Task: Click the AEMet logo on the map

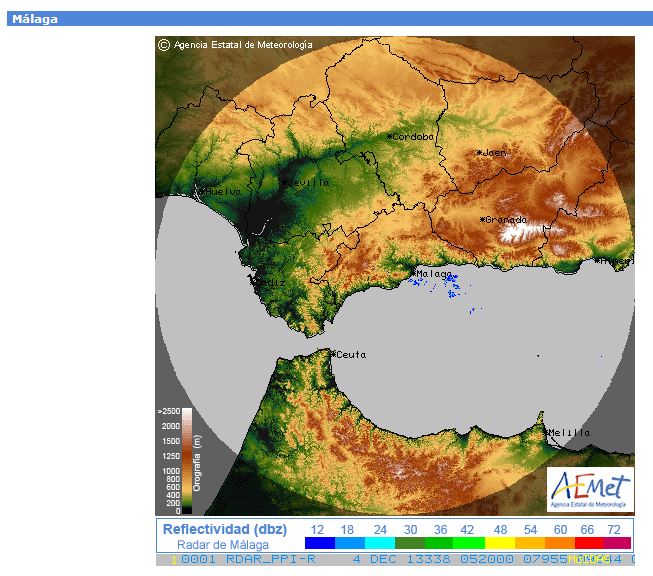Action: [x=589, y=489]
